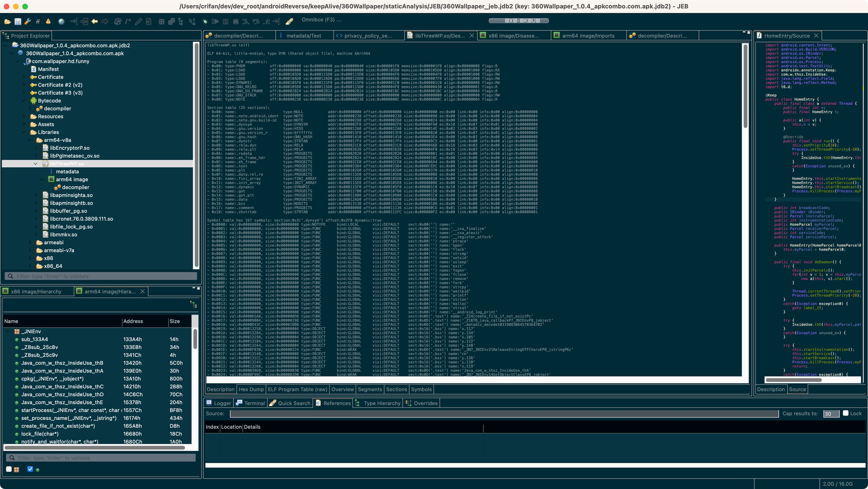This screenshot has width=868, height=489.
Task: Click the yellow warning notifications icon
Action: (48, 21)
